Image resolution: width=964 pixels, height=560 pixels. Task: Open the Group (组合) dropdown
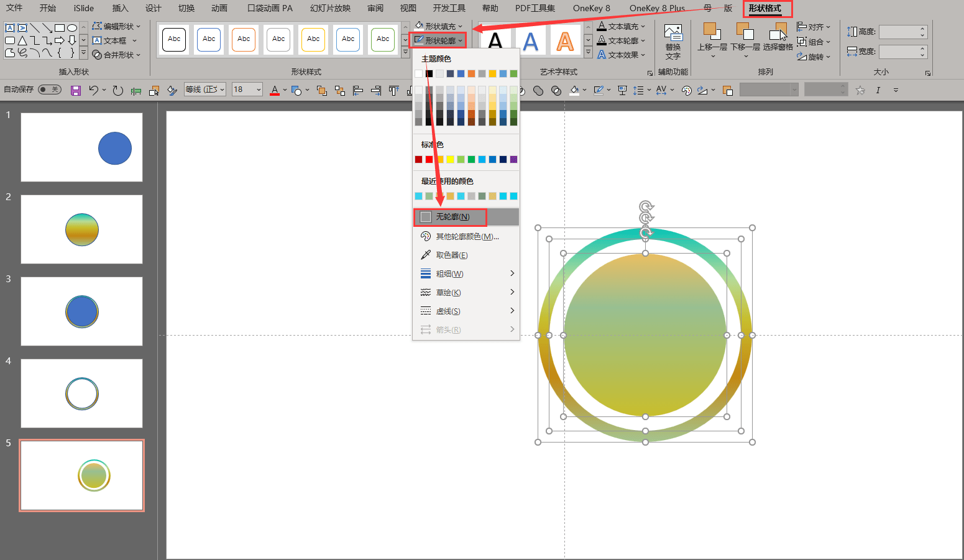pyautogui.click(x=814, y=42)
